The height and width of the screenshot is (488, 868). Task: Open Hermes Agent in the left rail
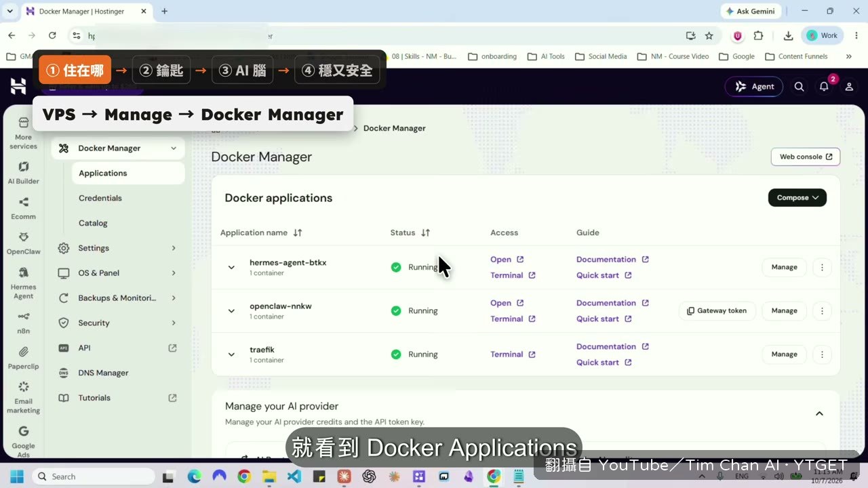(x=23, y=283)
